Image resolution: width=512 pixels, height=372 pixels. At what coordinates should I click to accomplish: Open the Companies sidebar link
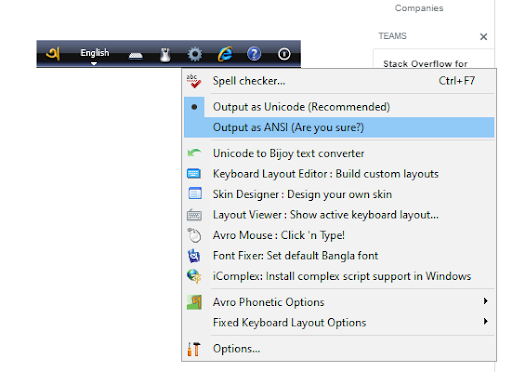pyautogui.click(x=419, y=8)
